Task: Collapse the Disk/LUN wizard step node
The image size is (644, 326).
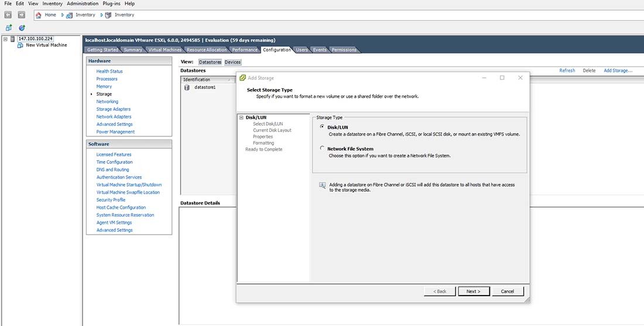Action: 241,118
